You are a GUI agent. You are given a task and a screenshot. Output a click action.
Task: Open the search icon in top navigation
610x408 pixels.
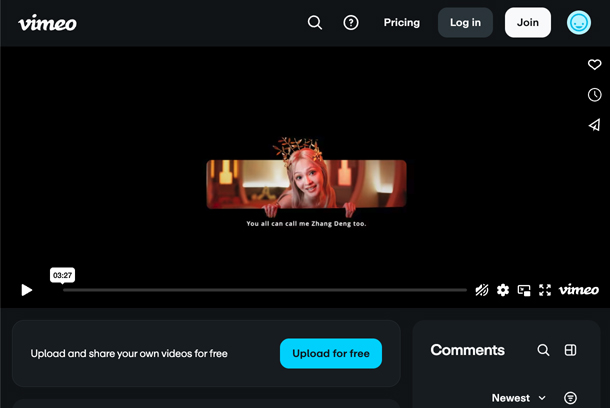pos(315,23)
